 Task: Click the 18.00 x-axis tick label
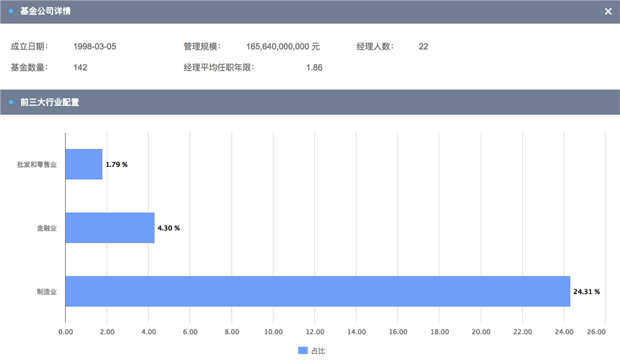[x=440, y=332]
